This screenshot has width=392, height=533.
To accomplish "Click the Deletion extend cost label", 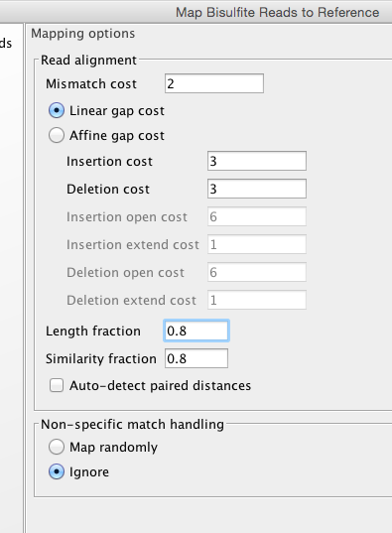I will (x=131, y=301).
